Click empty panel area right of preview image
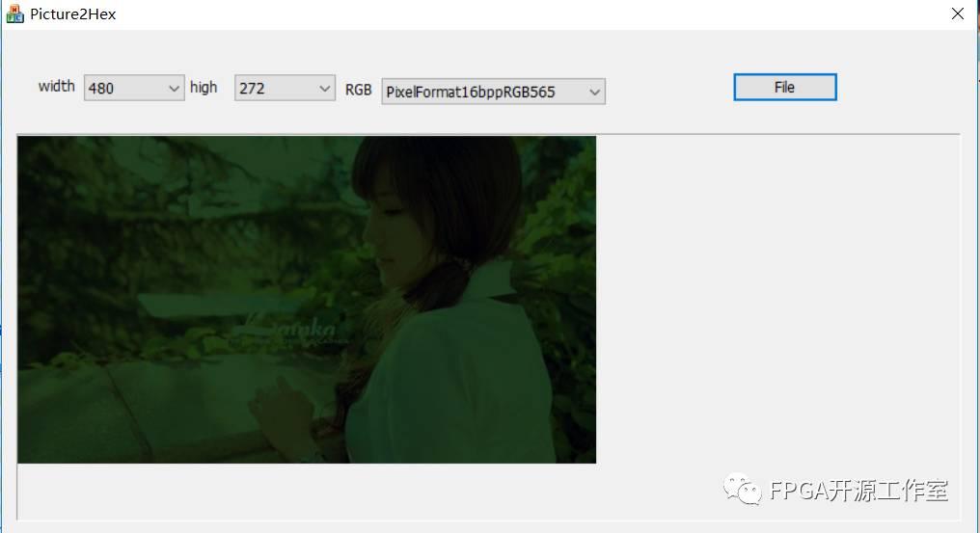 click(772, 289)
